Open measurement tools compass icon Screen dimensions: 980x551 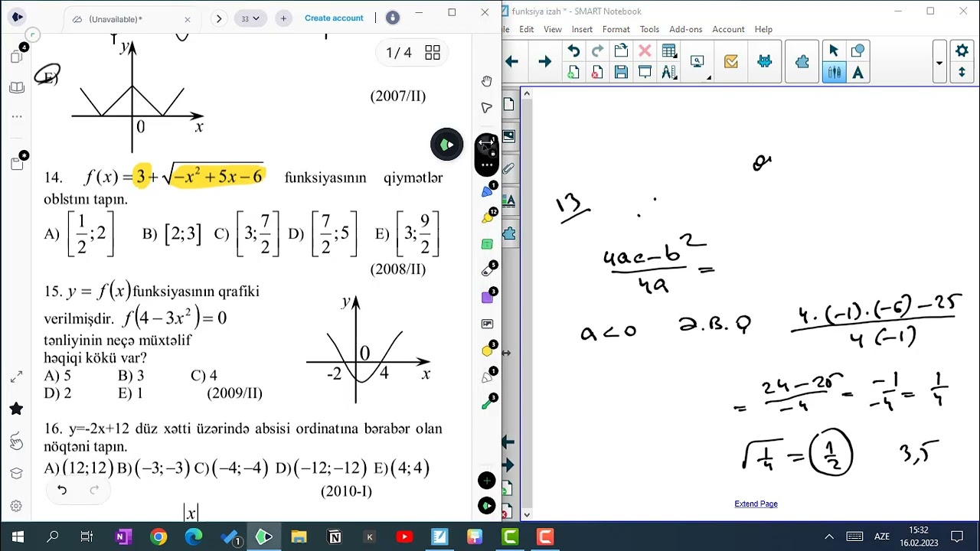tap(668, 72)
